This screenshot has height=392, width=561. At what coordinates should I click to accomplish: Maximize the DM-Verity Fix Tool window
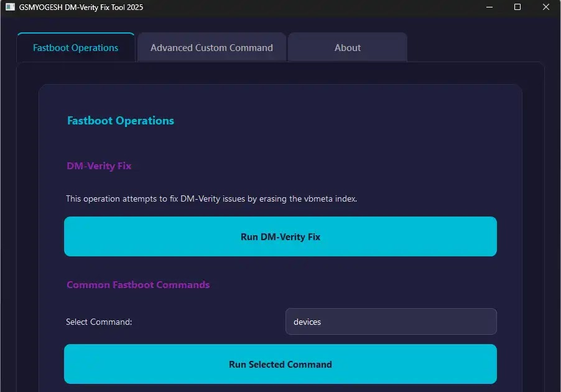pos(517,7)
